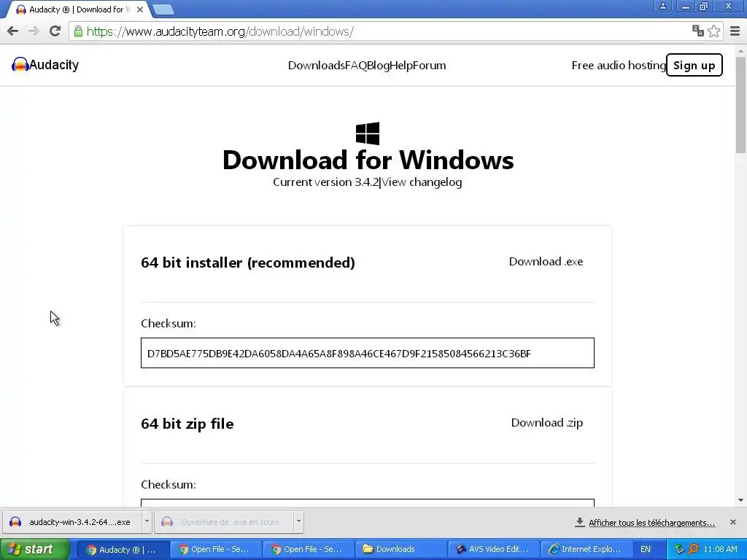Switch to second Open File taskbar button

(309, 550)
